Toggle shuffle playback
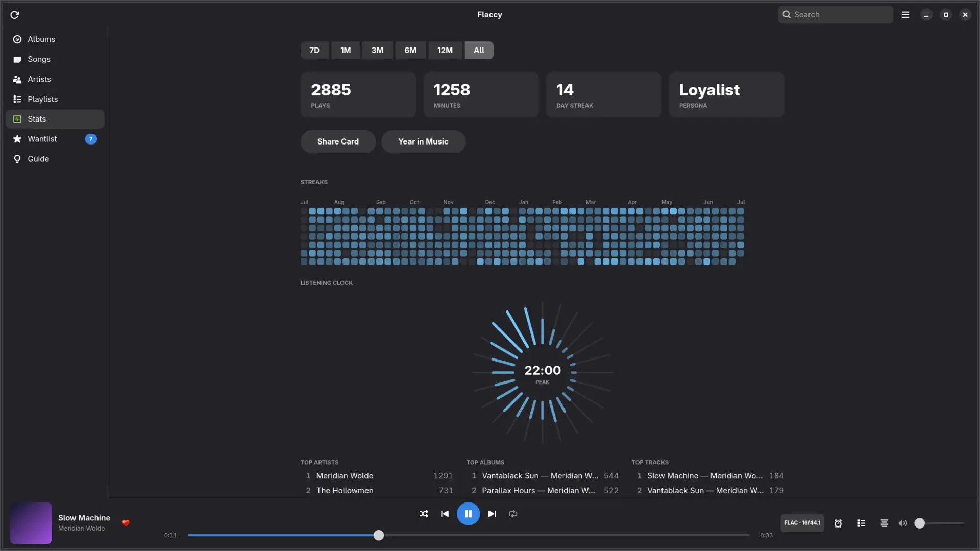Image resolution: width=980 pixels, height=551 pixels. click(x=424, y=514)
